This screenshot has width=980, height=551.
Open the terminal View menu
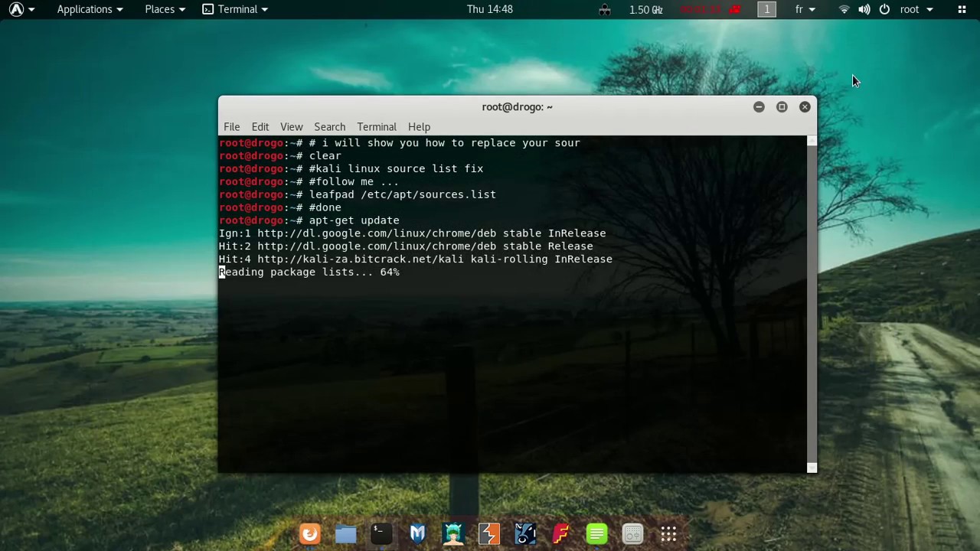point(291,127)
